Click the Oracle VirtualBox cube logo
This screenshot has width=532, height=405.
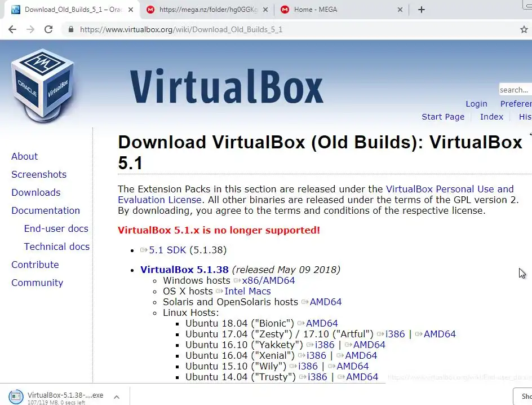(x=43, y=86)
